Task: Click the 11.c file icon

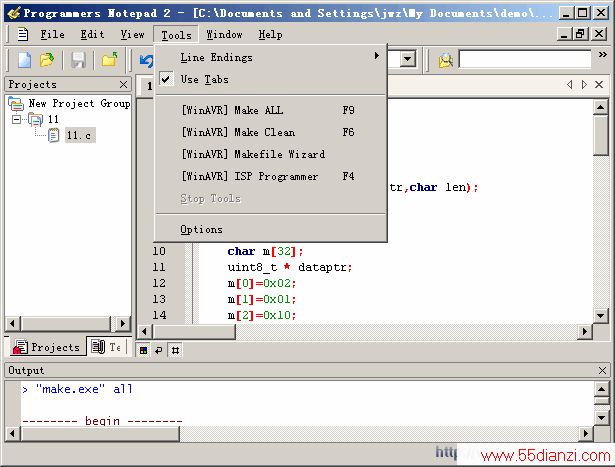Action: tap(53, 135)
